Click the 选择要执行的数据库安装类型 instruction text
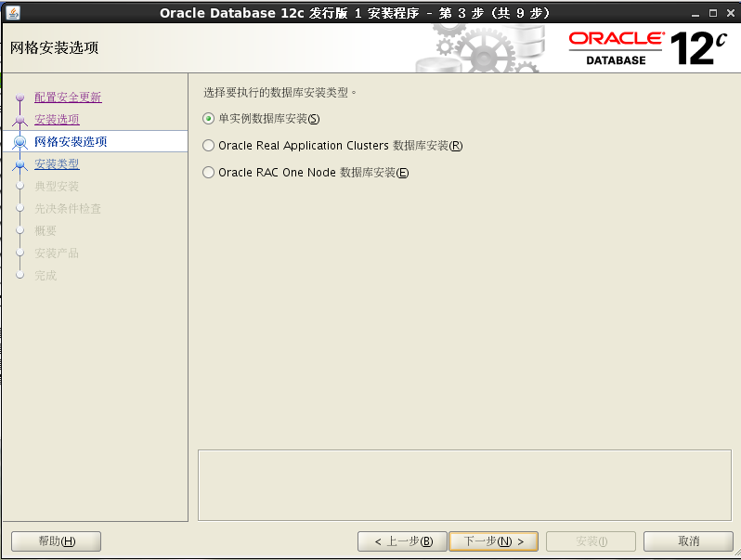 pos(279,92)
